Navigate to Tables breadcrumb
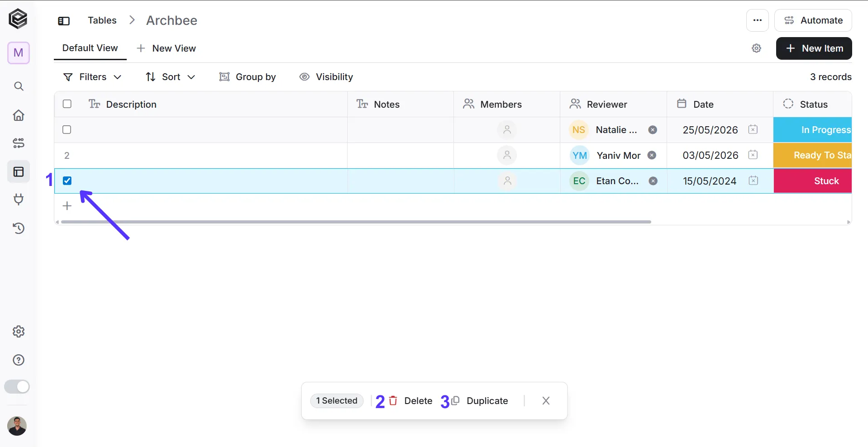This screenshot has width=868, height=447. 102,20
